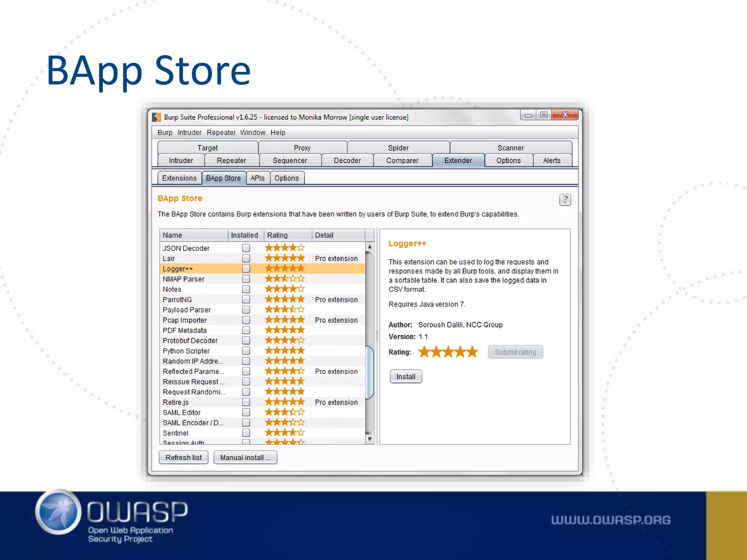The width and height of the screenshot is (747, 560).
Task: Click the star rating of Payload Parser
Action: click(x=285, y=310)
